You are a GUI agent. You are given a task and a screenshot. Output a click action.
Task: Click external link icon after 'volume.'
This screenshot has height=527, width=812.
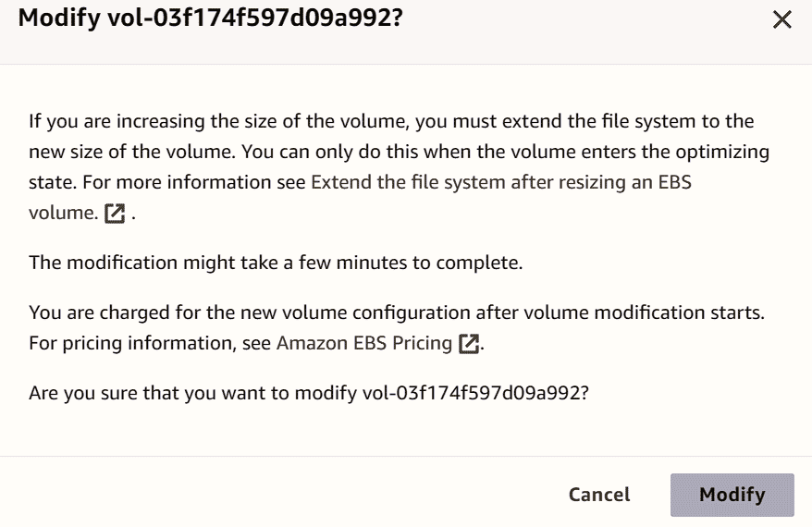[115, 214]
